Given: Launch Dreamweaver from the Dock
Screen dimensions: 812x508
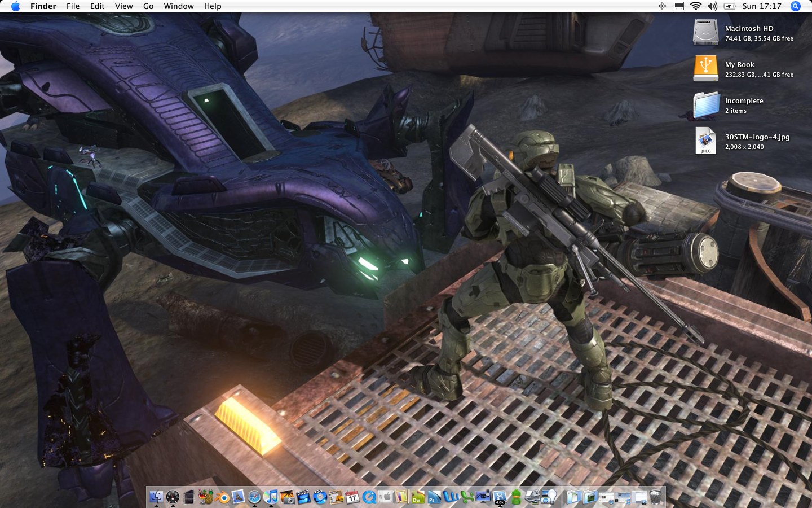Looking at the screenshot, I should [x=418, y=497].
